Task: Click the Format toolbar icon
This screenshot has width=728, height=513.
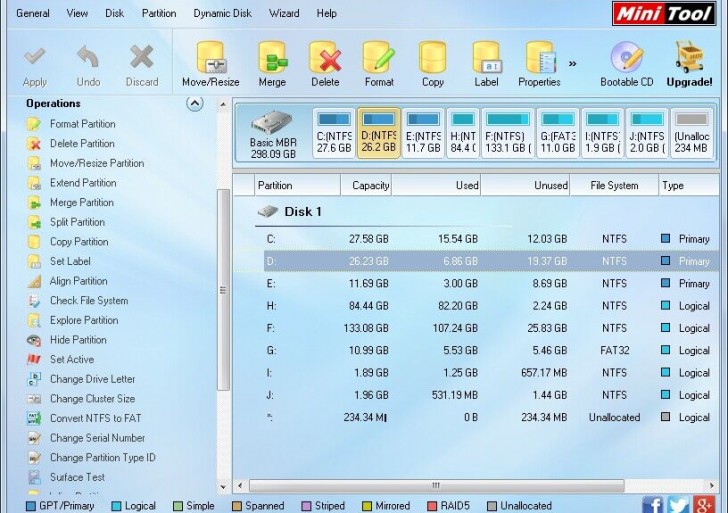Action: pyautogui.click(x=379, y=58)
